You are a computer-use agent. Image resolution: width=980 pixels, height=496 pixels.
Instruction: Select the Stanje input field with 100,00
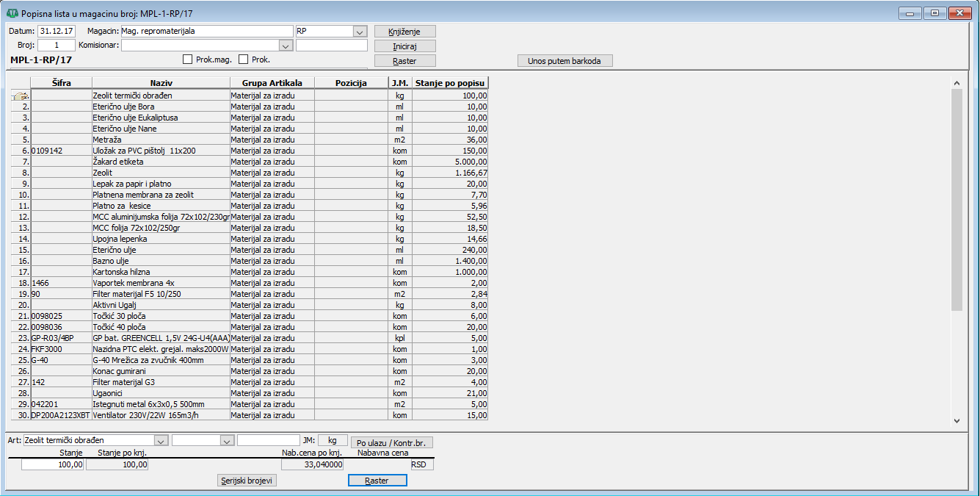(x=53, y=464)
